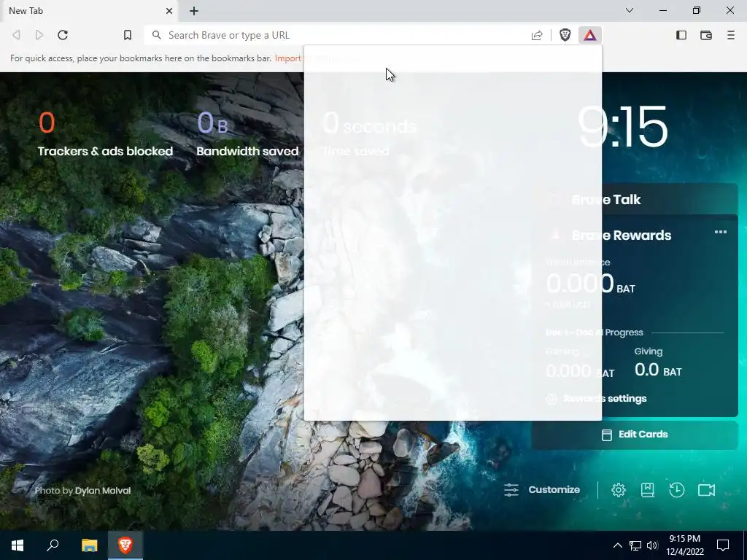
Task: Open File Explorer from taskbar
Action: pyautogui.click(x=89, y=545)
